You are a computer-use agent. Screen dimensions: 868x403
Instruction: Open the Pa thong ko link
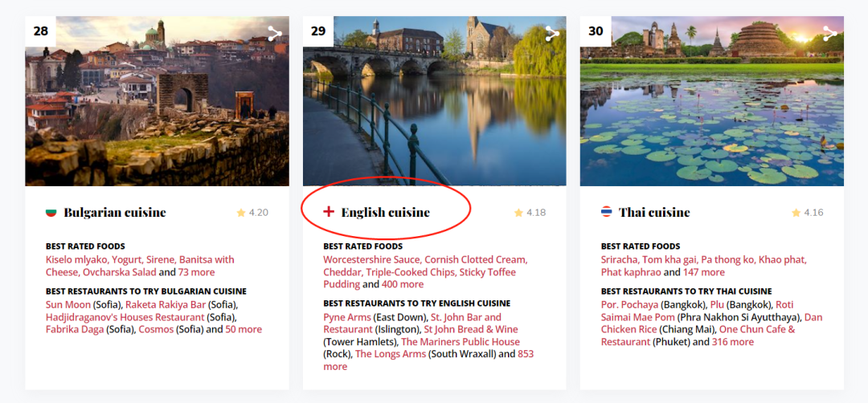[x=727, y=260]
